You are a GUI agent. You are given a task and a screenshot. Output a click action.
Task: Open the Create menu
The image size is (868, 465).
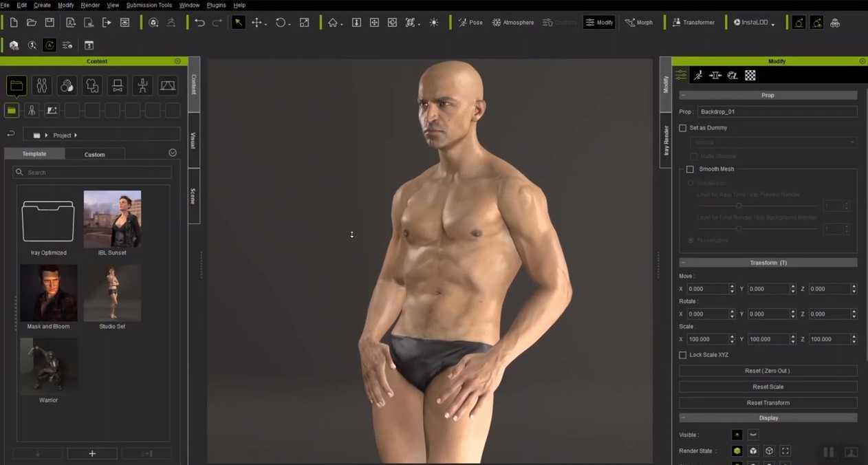coord(42,5)
